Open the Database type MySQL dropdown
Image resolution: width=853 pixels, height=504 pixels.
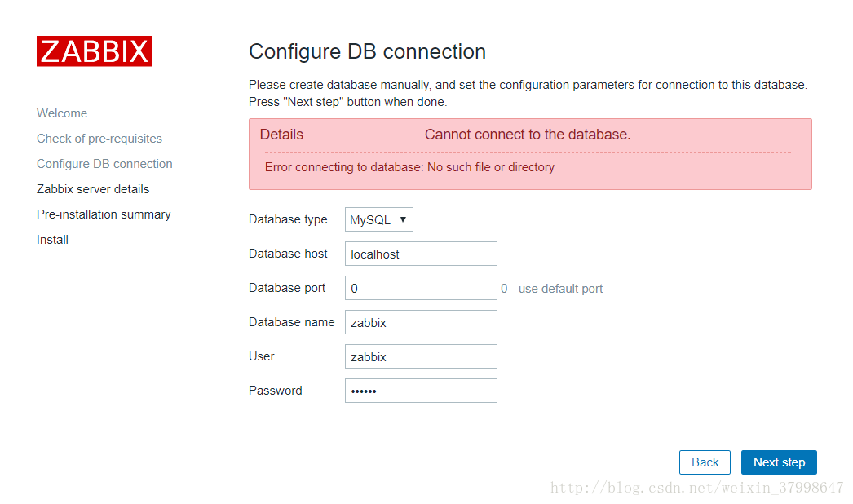click(x=379, y=219)
